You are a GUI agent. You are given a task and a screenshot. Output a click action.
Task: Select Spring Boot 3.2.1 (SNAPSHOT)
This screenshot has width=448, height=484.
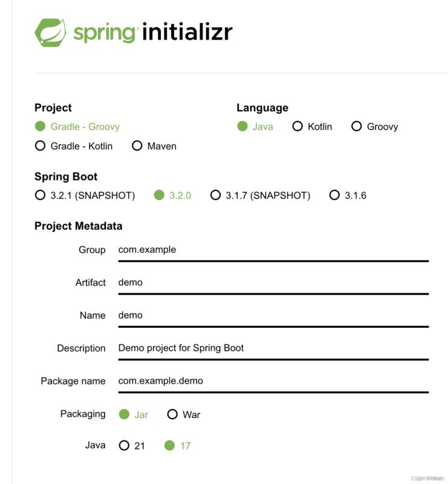[85, 195]
